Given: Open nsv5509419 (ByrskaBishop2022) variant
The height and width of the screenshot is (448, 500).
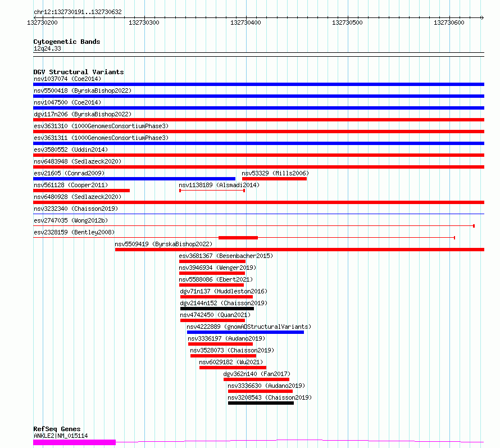Looking at the screenshot, I should point(163,244).
